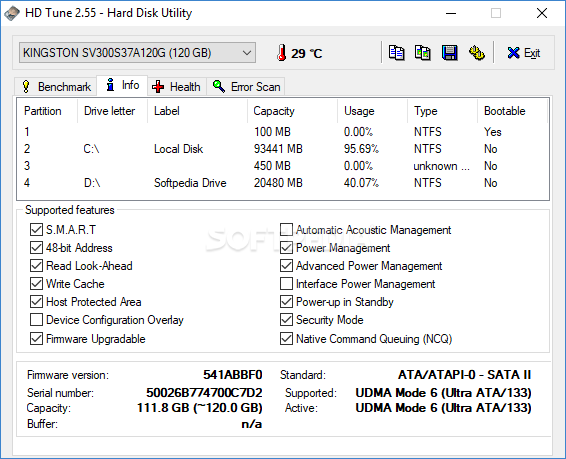566x459 pixels.
Task: Click the thermometer temperature icon
Action: (282, 53)
